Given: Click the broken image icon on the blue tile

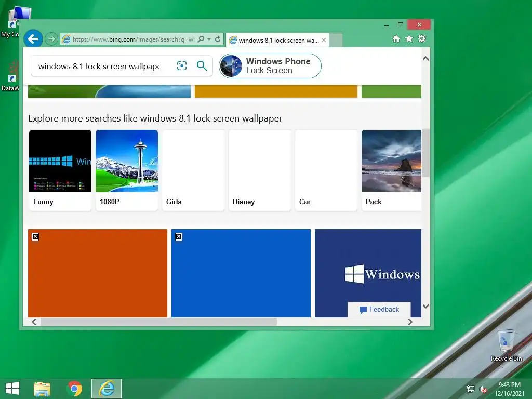Looking at the screenshot, I should pos(179,237).
